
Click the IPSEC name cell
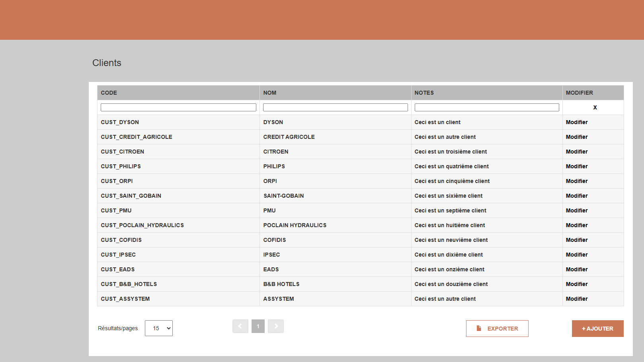click(336, 255)
